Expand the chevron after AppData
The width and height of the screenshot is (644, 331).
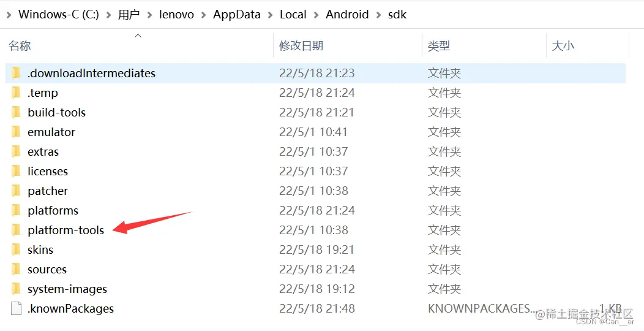coord(270,15)
